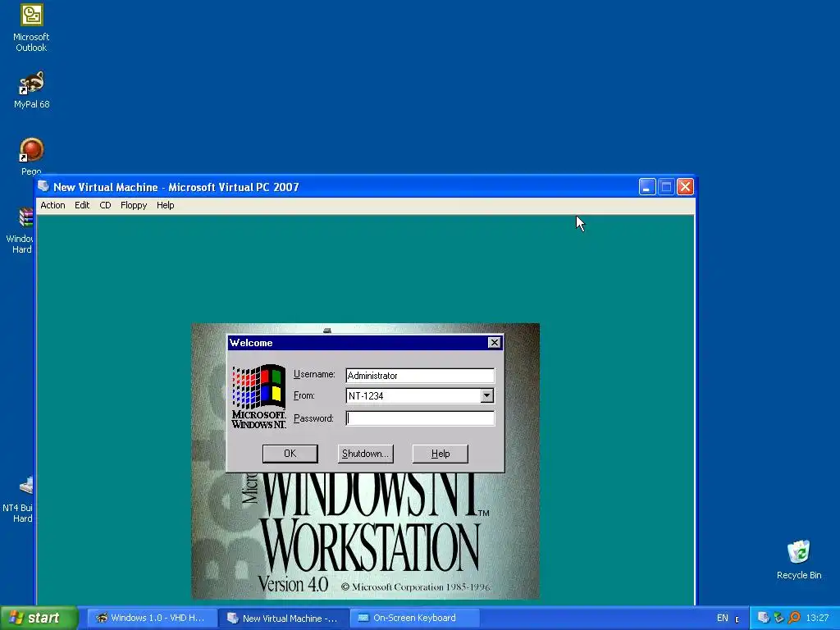Screen dimensions: 840x630
Task: Open the Start menu
Action: pyautogui.click(x=39, y=618)
